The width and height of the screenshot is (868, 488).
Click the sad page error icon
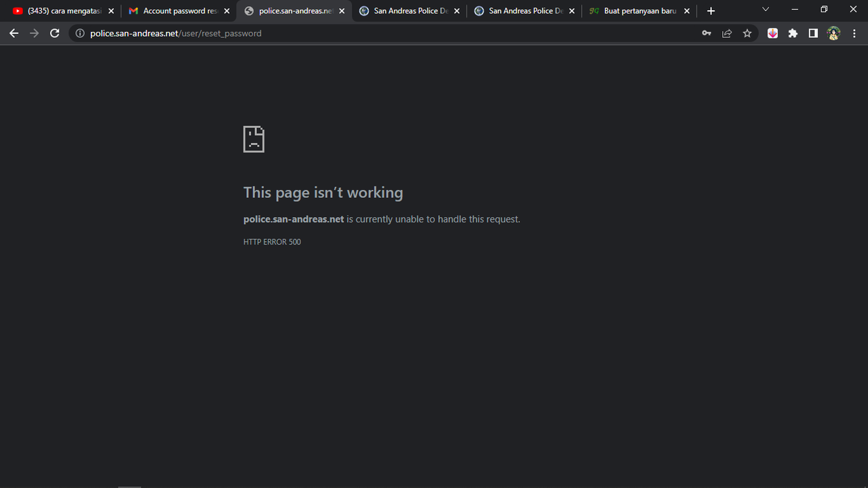coord(254,139)
